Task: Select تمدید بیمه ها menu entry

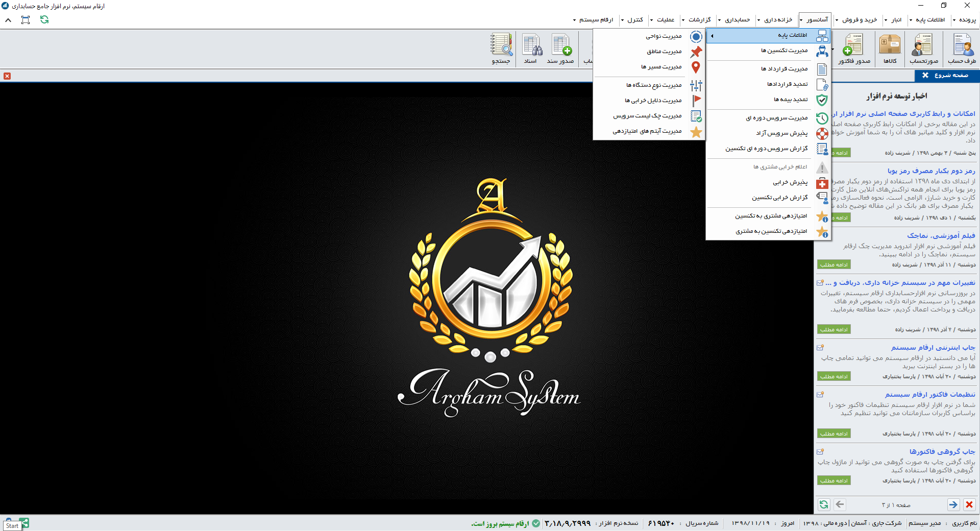Action: tap(768, 100)
